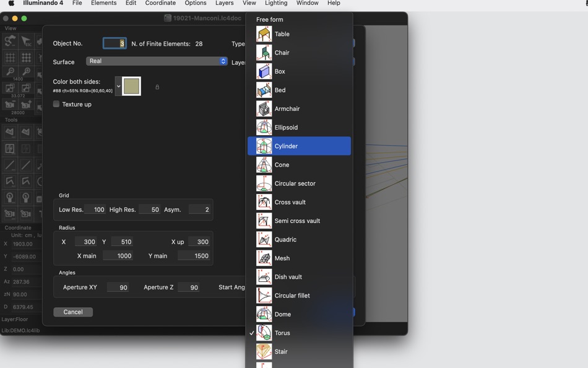
Task: Click the lock icon beside color swatch
Action: click(x=157, y=87)
